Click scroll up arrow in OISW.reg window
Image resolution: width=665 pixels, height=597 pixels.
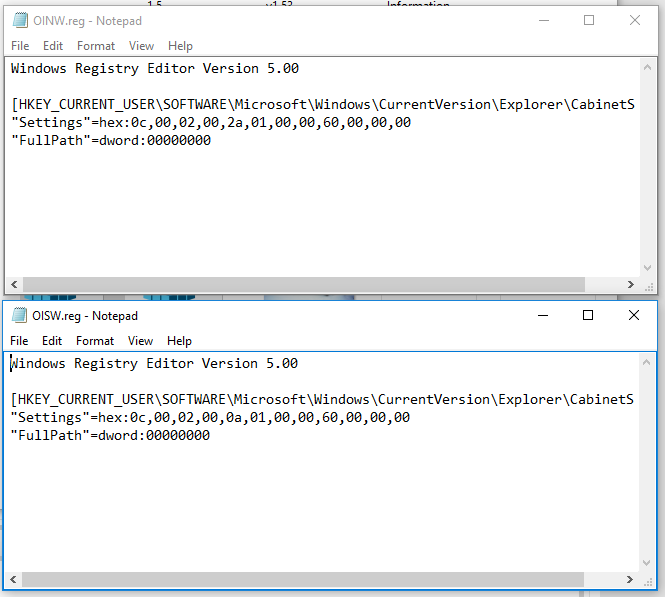coord(646,363)
